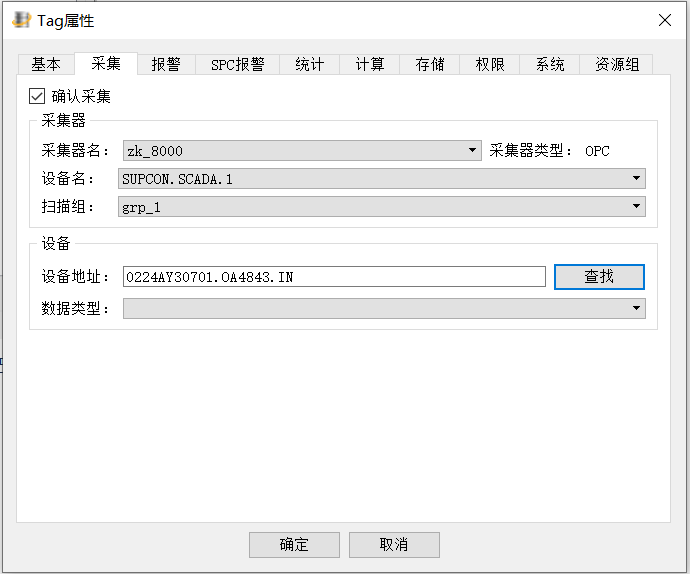Click the 设备名 label
Viewport: 690px width, 574px height.
click(x=67, y=178)
